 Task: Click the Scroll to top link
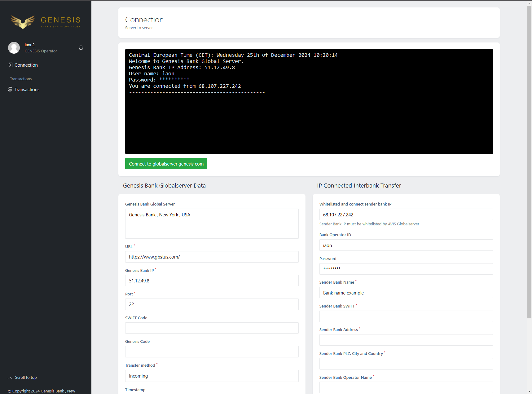point(26,378)
